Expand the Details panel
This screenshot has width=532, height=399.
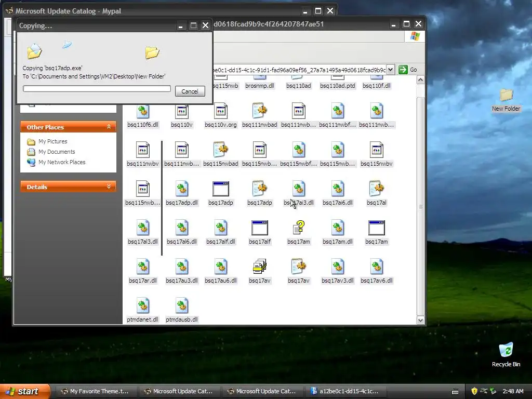[109, 187]
